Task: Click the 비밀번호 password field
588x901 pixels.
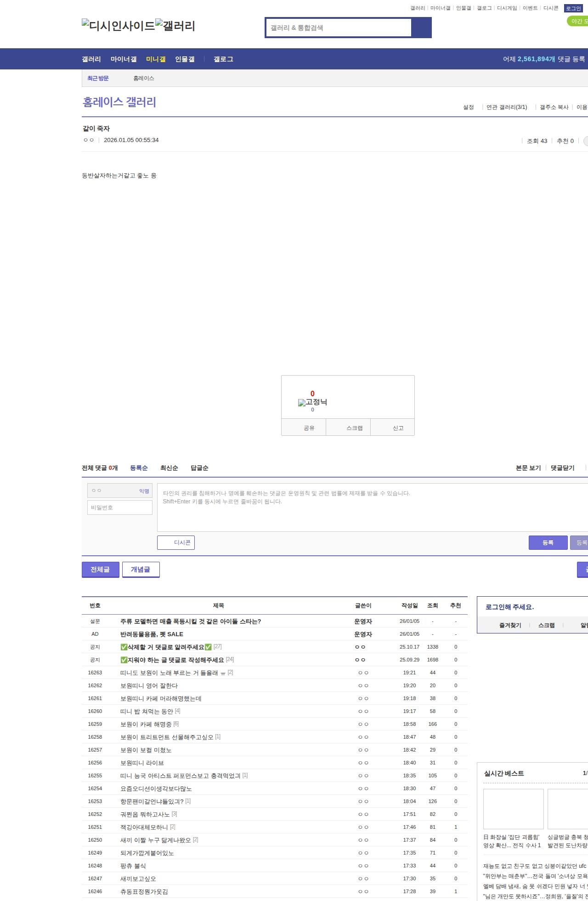Action: click(120, 508)
